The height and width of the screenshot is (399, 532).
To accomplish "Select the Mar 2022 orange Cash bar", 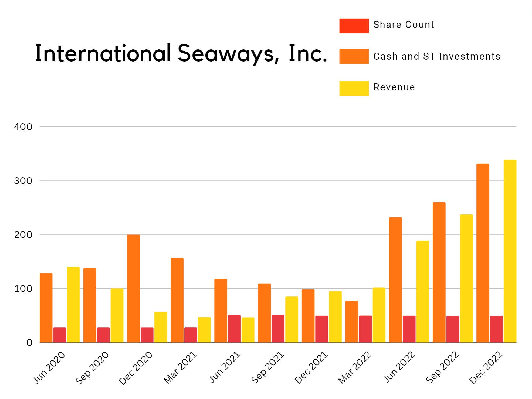I will pyautogui.click(x=352, y=322).
